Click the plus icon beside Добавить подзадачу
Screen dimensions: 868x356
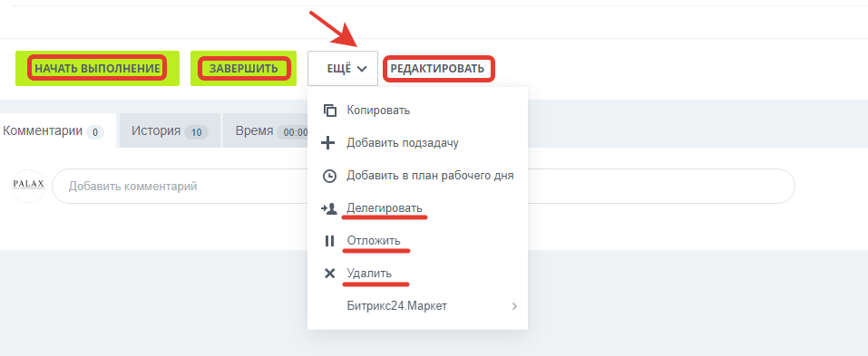click(328, 143)
